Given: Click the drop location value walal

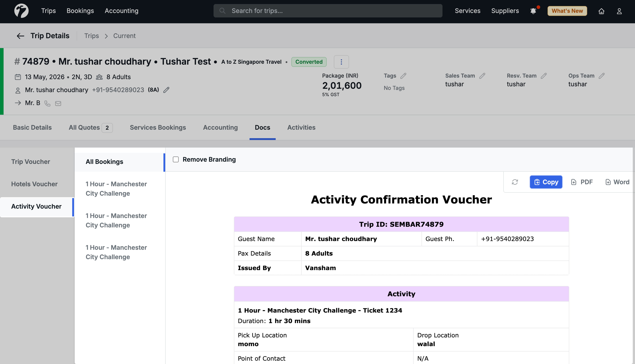Looking at the screenshot, I should 426,344.
